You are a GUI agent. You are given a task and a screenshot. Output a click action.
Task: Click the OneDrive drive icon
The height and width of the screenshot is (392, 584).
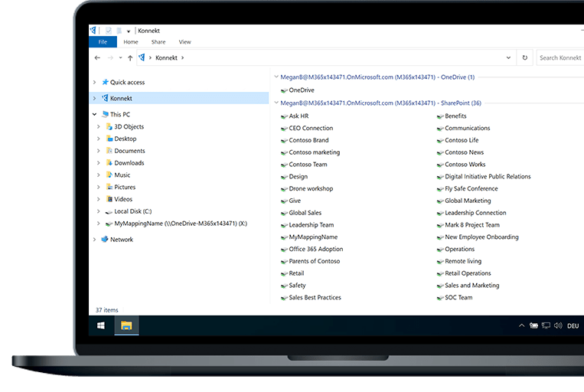(284, 90)
